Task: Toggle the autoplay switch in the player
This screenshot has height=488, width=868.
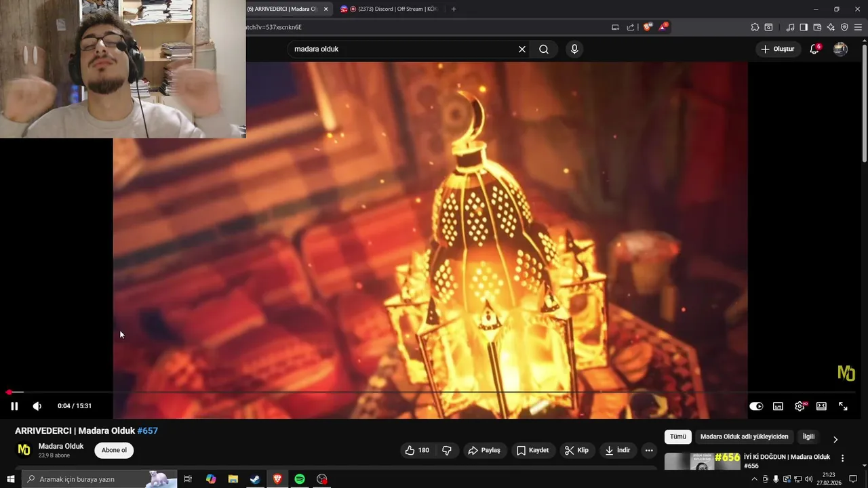Action: 756,406
